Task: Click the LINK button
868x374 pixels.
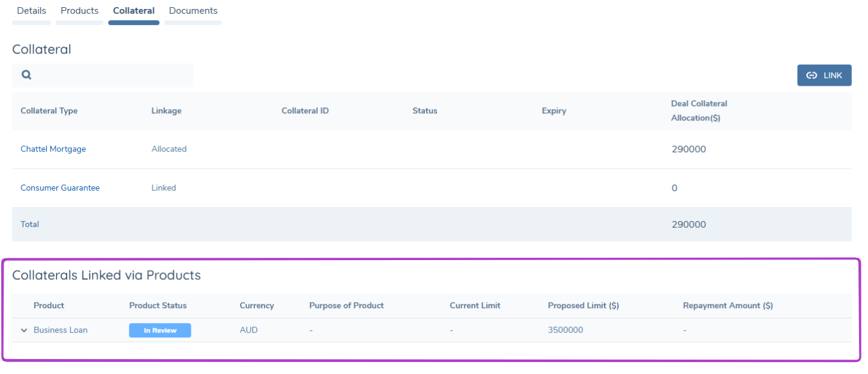Action: [x=824, y=76]
